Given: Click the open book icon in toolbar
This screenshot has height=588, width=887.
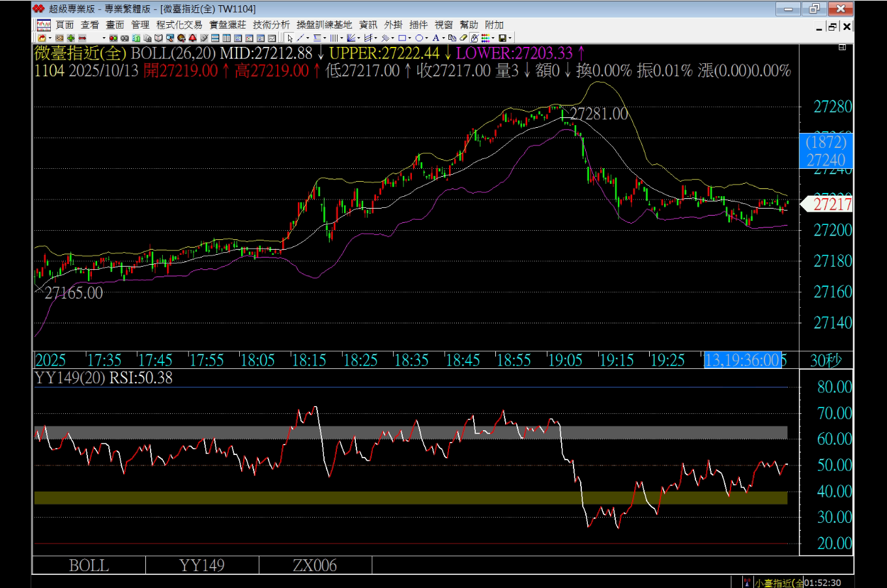Looking at the screenshot, I should click(x=158, y=38).
